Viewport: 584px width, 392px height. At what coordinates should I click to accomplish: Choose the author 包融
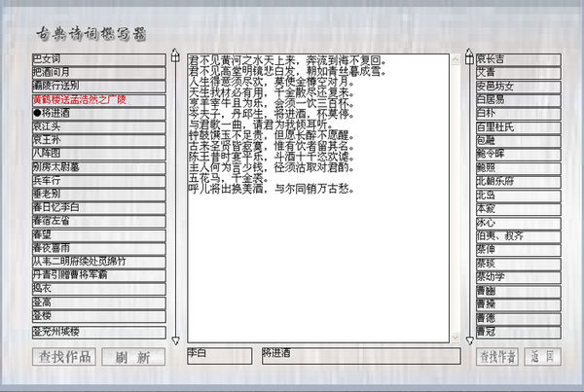[x=519, y=141]
